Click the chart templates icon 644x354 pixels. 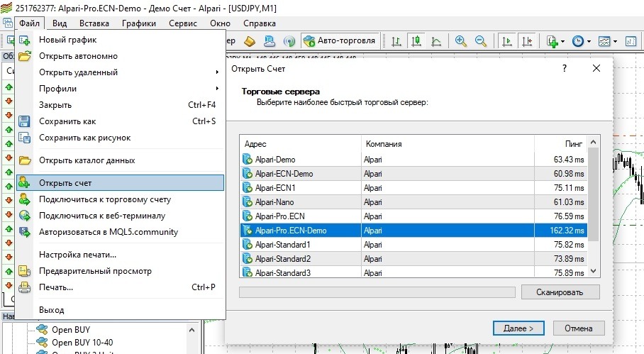[604, 41]
